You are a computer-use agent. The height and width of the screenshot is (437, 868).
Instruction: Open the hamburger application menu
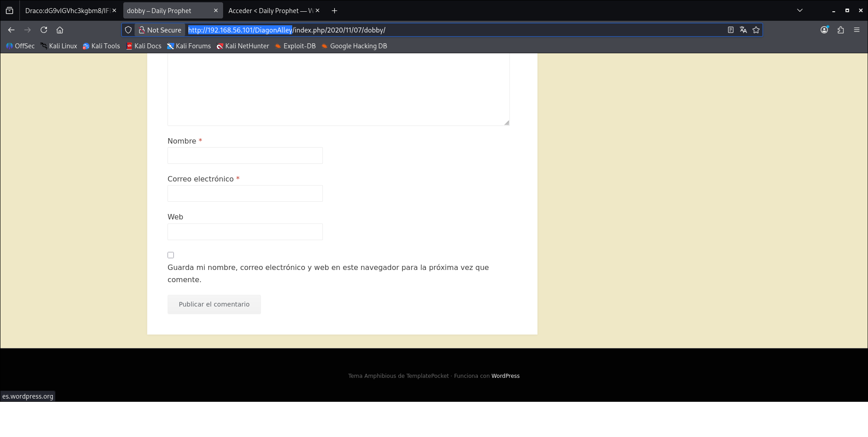(x=857, y=30)
